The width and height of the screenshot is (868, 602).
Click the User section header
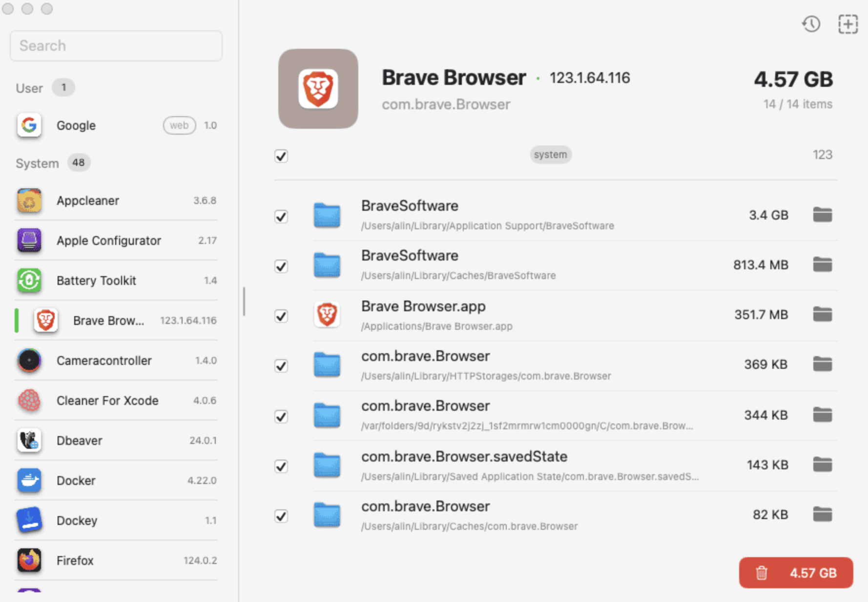[29, 88]
